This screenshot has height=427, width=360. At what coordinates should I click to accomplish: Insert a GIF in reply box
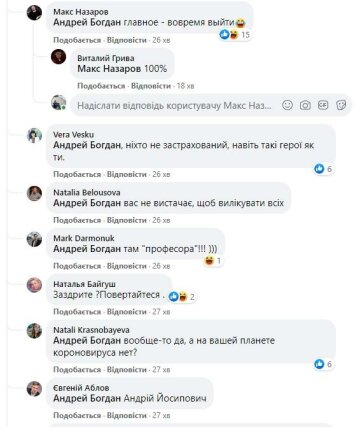click(323, 105)
